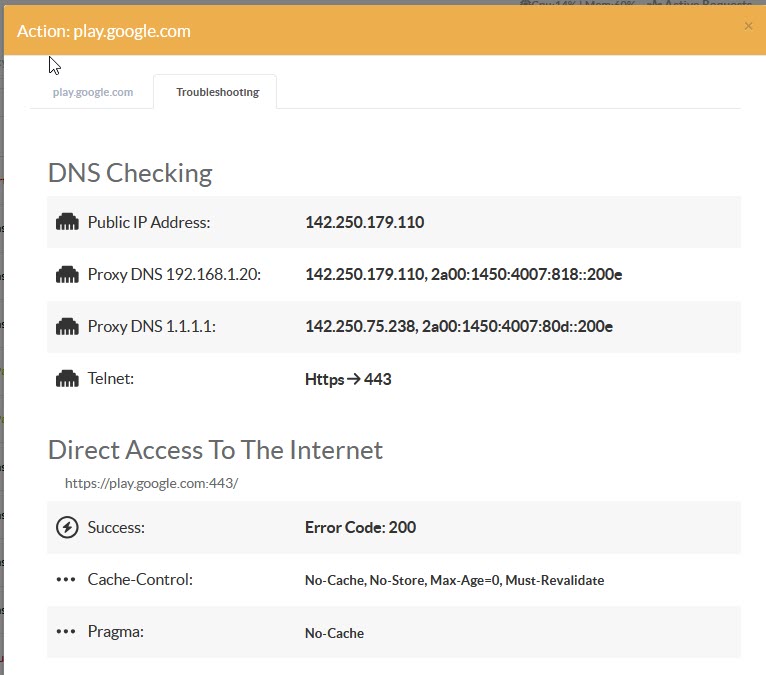
Task: Click the lightning bolt icon beside Success
Action: [67, 527]
